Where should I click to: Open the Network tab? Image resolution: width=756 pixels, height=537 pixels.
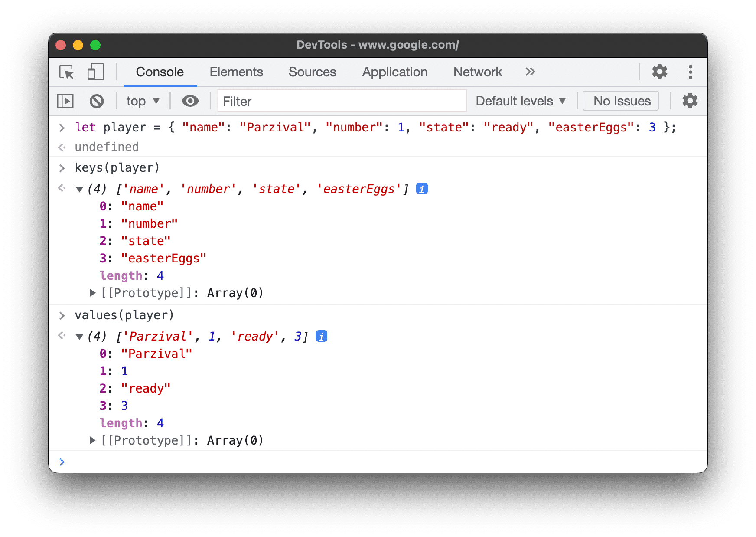pyautogui.click(x=477, y=72)
